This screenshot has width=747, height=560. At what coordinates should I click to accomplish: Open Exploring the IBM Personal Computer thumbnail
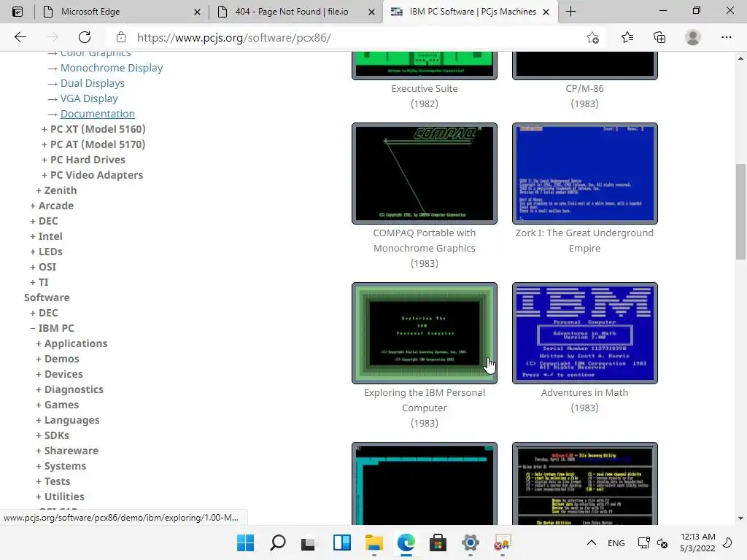click(x=424, y=332)
